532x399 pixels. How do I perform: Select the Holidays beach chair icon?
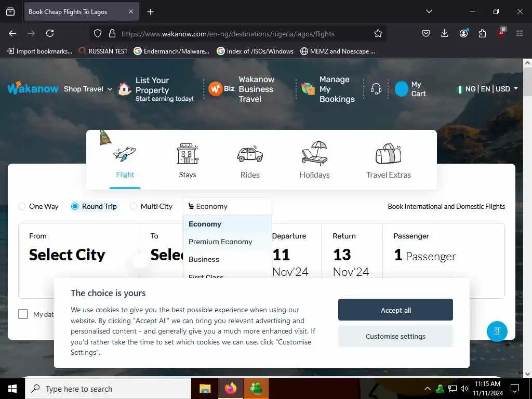(x=314, y=153)
